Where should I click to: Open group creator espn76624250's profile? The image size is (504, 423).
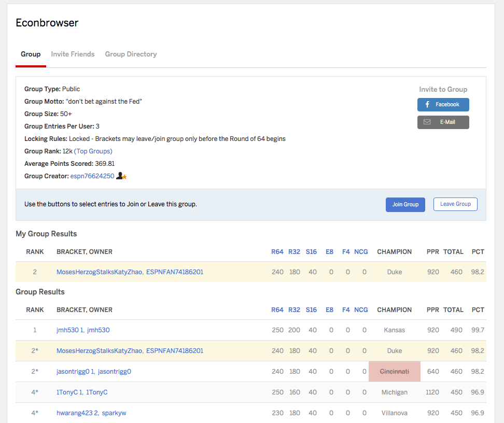click(92, 176)
